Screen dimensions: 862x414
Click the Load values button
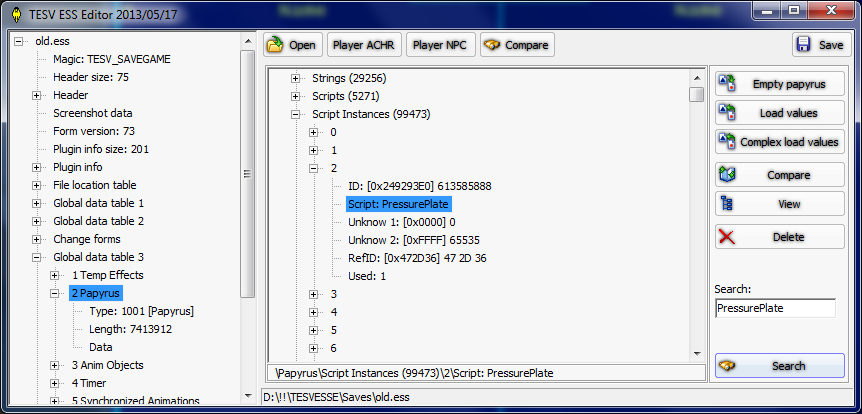tap(780, 113)
